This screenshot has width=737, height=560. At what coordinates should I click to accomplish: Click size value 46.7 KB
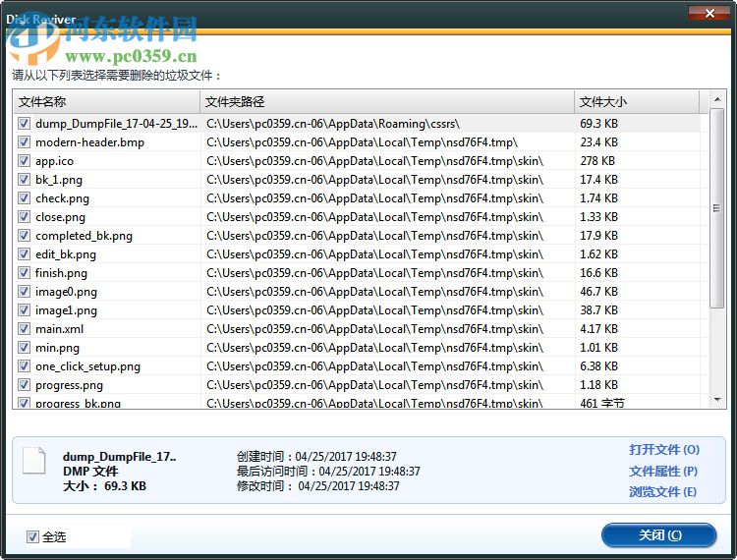[x=598, y=291]
